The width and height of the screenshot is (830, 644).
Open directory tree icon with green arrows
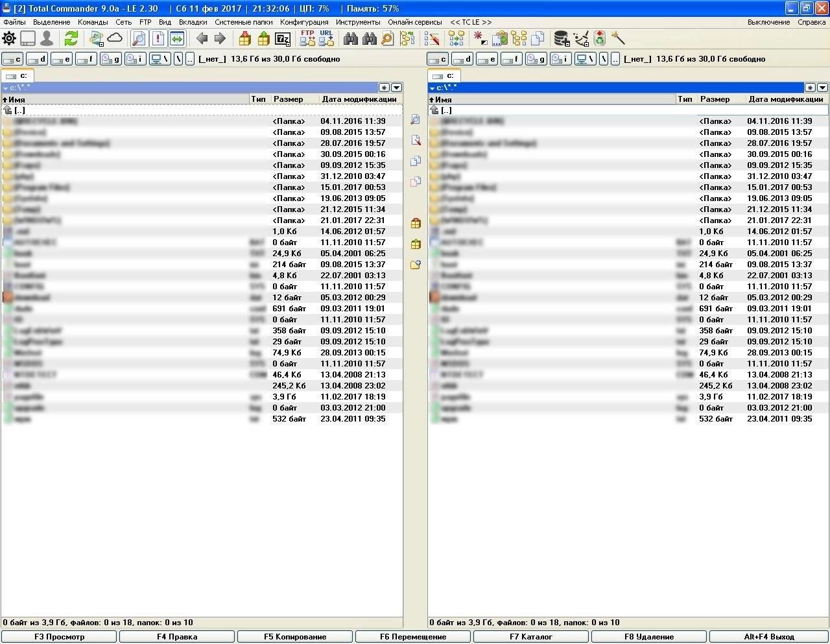407,38
